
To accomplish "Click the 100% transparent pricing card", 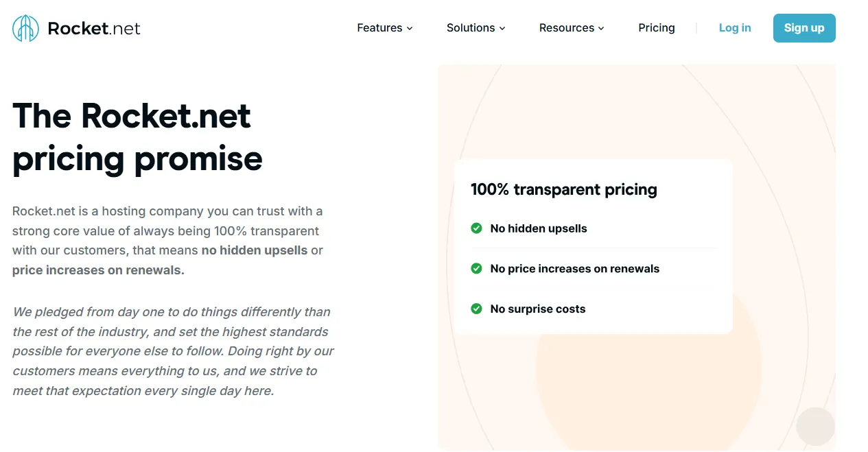I will point(593,247).
